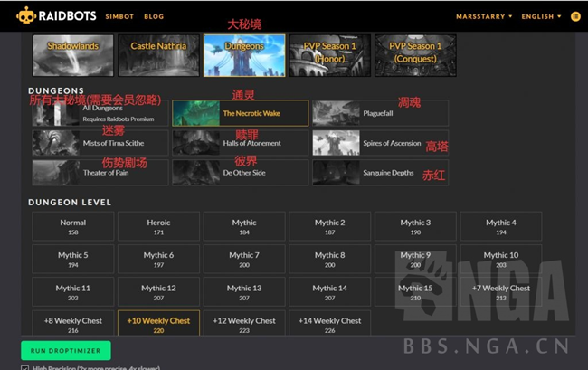Image resolution: width=588 pixels, height=370 pixels.
Task: Select Mythic 9 level 200
Action: click(x=415, y=259)
